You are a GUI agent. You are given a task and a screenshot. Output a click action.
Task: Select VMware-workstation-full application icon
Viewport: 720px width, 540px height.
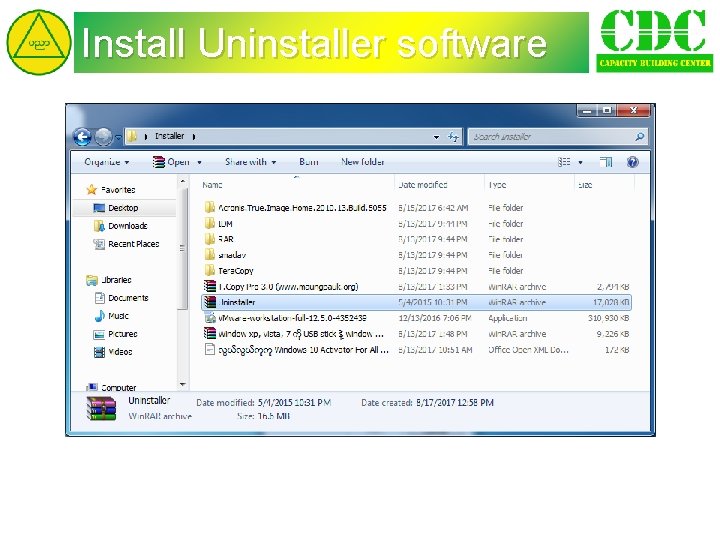tap(210, 318)
